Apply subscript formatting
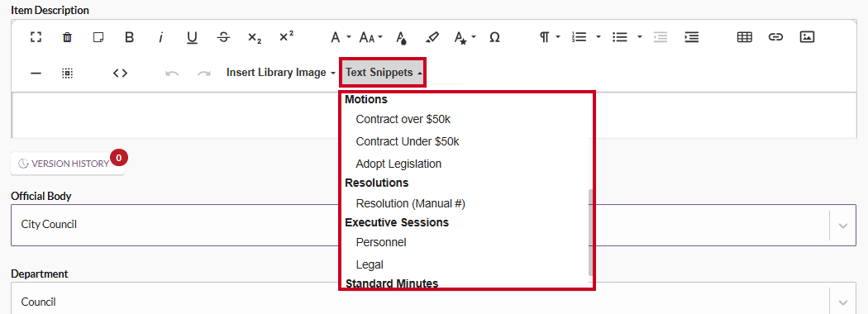 pos(255,37)
